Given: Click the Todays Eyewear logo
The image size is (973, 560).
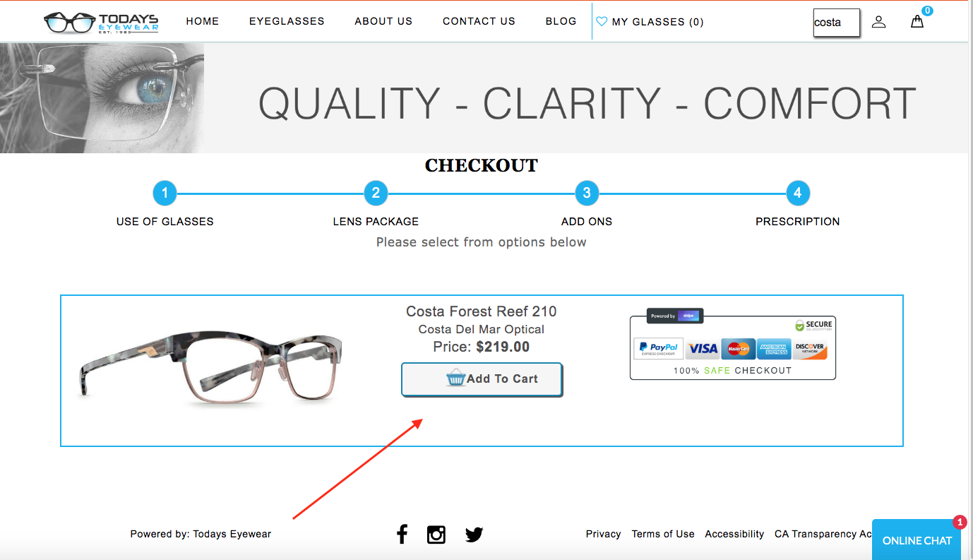Looking at the screenshot, I should [101, 23].
